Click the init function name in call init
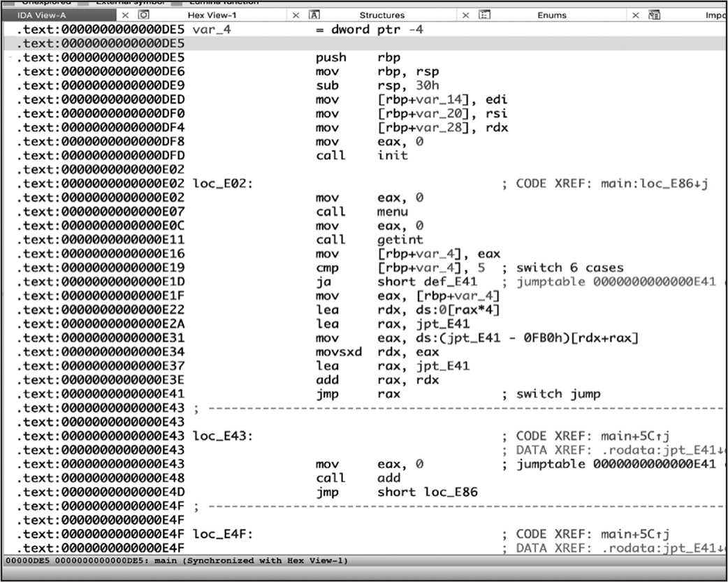Screen dimensions: 728x582 (392, 156)
